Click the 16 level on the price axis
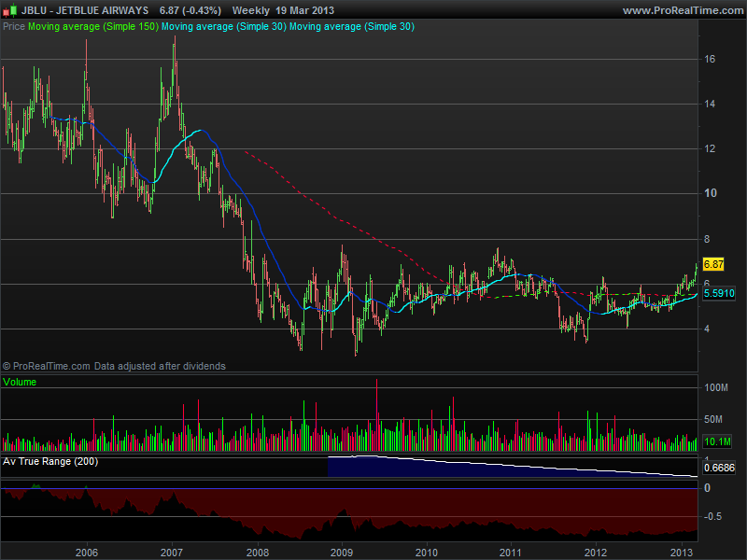The width and height of the screenshot is (747, 560). click(709, 59)
